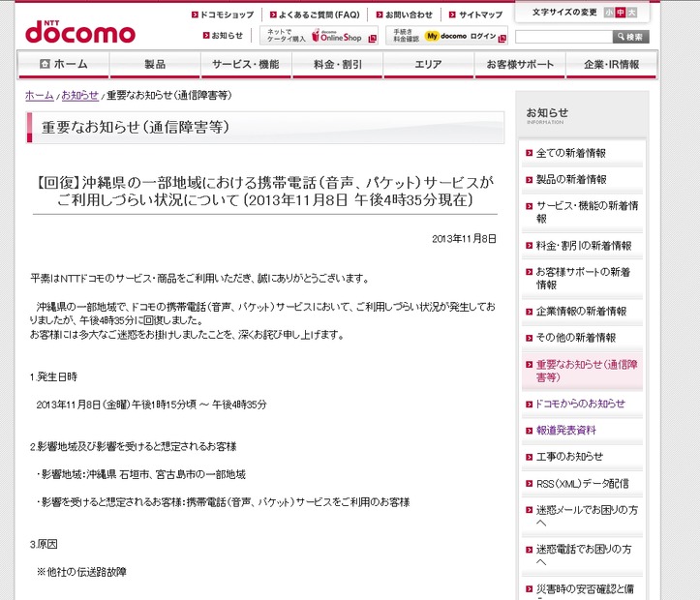Image resolution: width=700 pixels, height=600 pixels.
Task: Click arrow icon beside 全ての新着情報
Action: 529,153
